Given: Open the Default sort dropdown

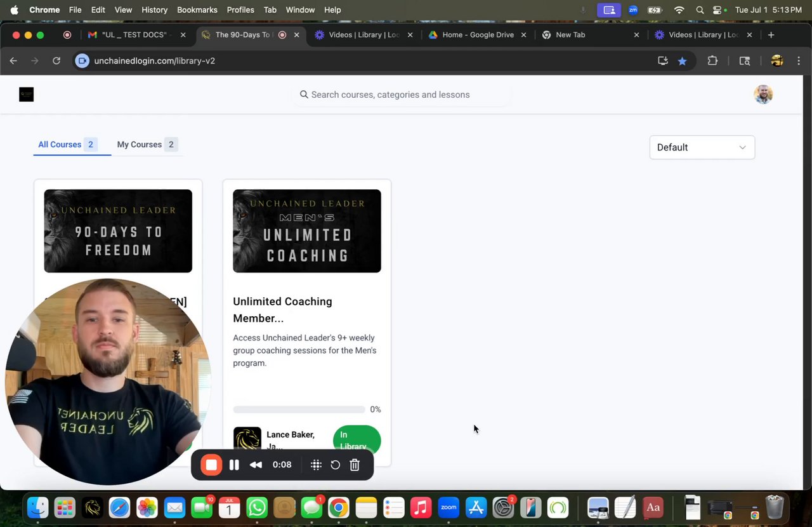Looking at the screenshot, I should (702, 147).
